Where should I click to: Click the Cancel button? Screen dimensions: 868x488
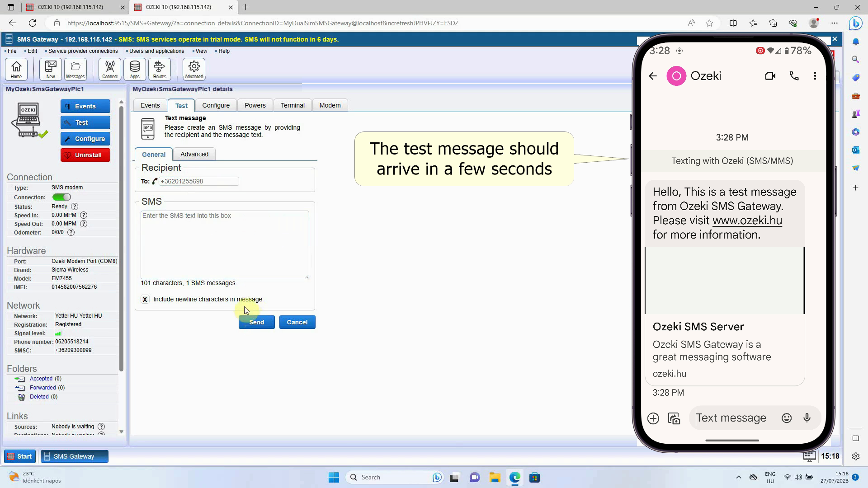point(297,322)
